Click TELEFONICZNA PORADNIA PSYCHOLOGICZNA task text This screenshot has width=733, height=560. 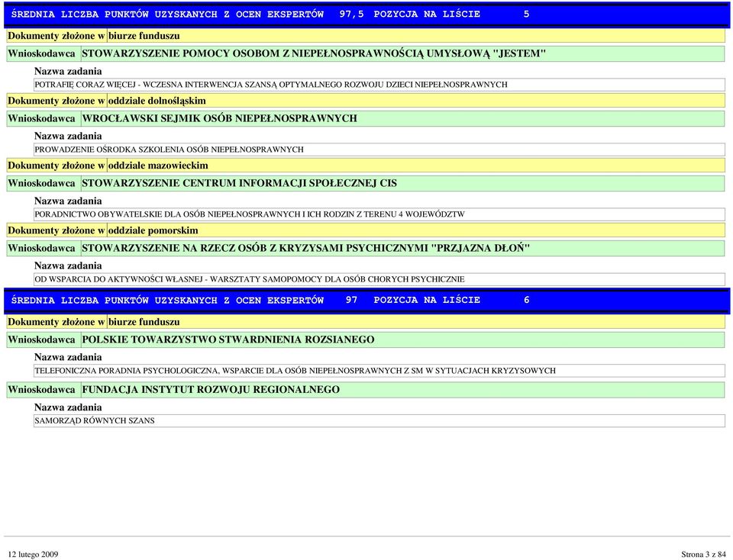[x=295, y=371]
